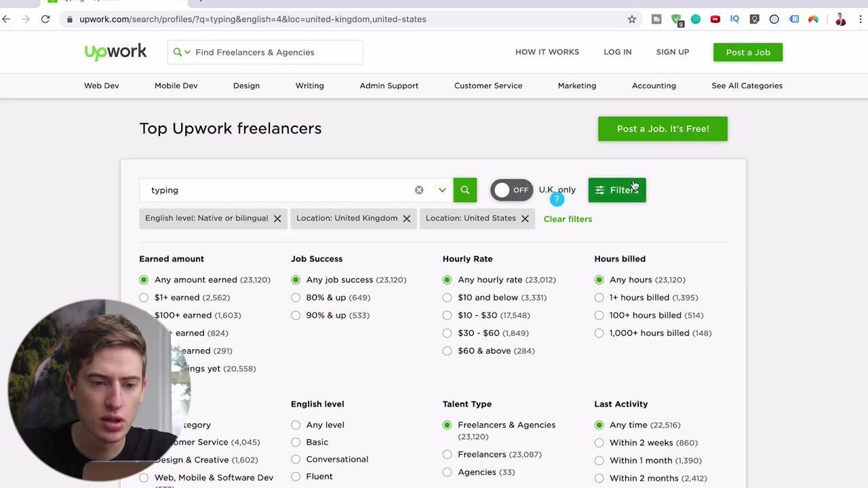Image resolution: width=868 pixels, height=488 pixels.
Task: Open the Chrome profile avatar
Action: point(840,19)
